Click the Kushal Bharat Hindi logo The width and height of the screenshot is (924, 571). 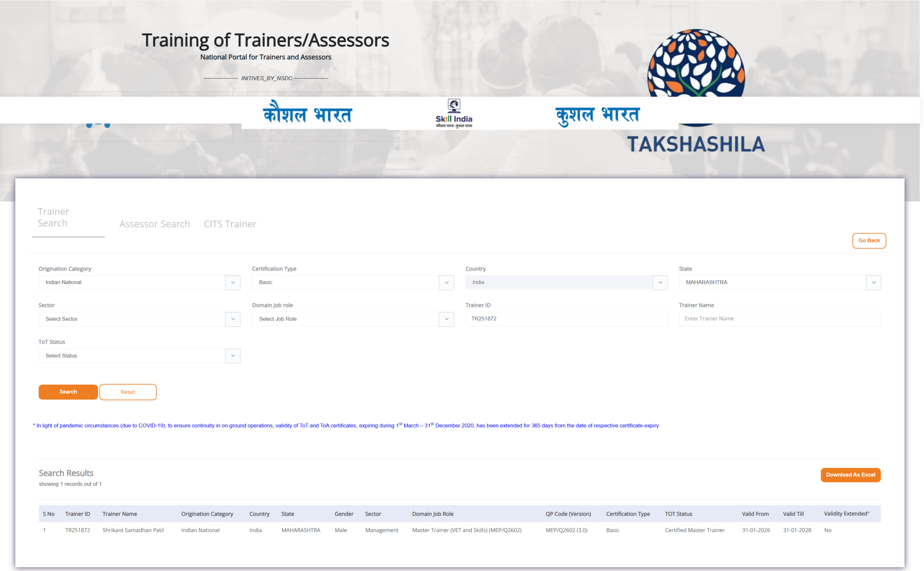pos(597,115)
